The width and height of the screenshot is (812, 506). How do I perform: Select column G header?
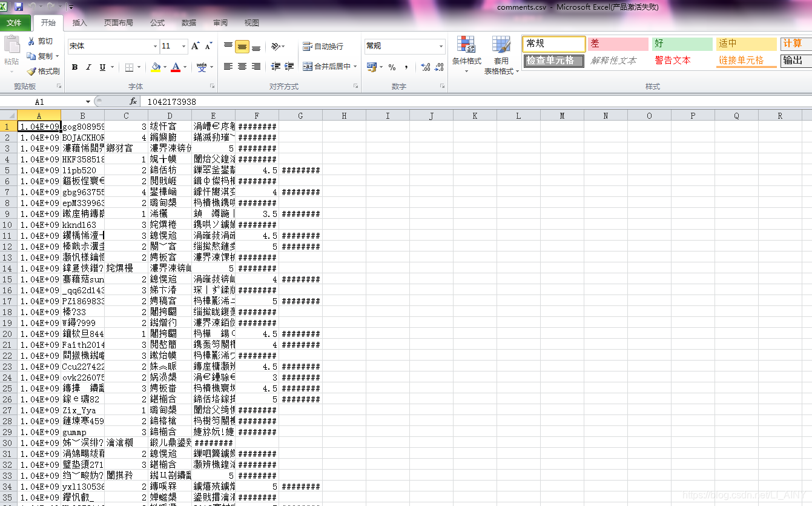click(x=300, y=115)
